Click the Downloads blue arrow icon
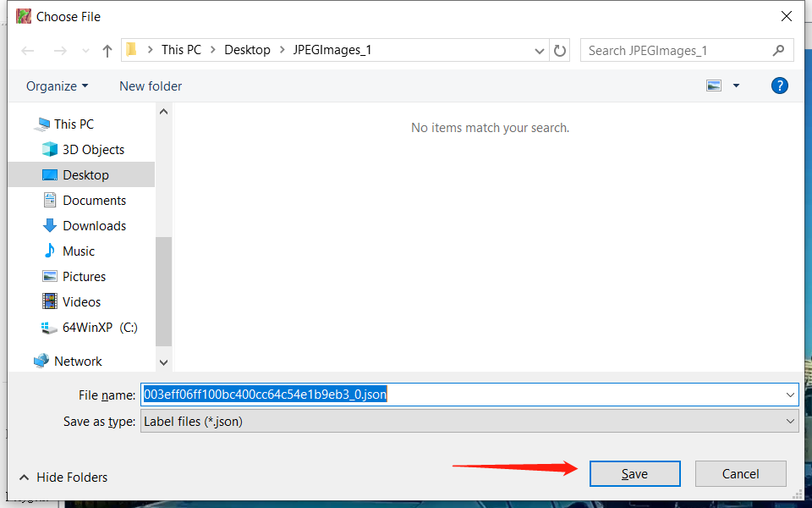 pos(50,225)
